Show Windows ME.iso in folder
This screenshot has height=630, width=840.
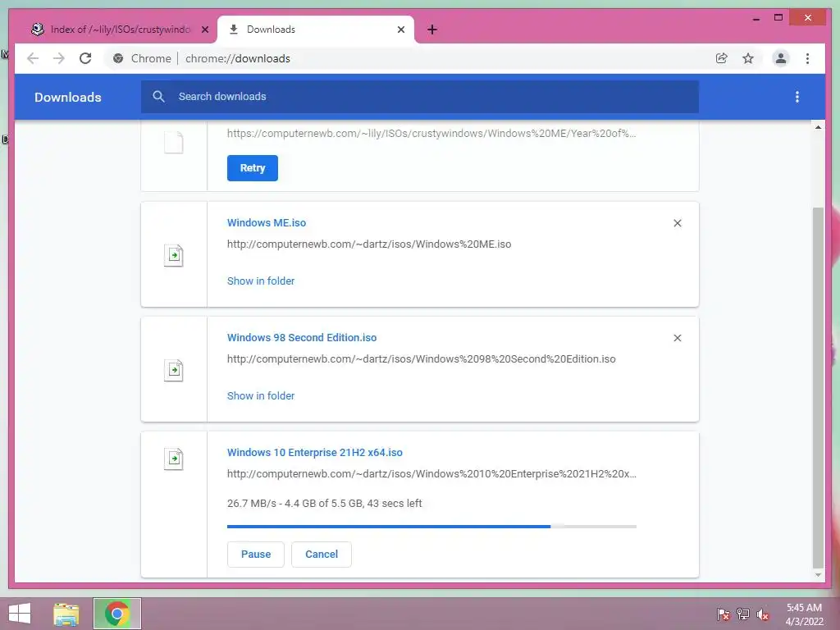pyautogui.click(x=261, y=281)
